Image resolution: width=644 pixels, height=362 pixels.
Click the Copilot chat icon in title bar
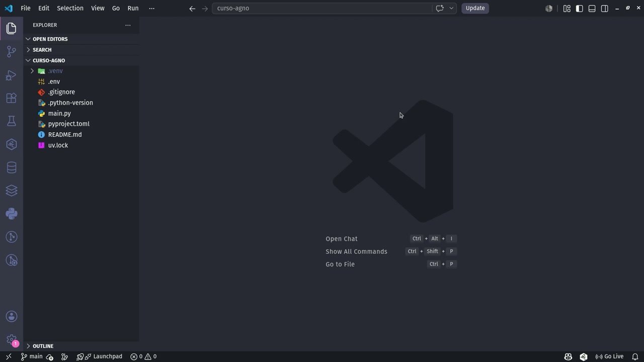coord(440,8)
